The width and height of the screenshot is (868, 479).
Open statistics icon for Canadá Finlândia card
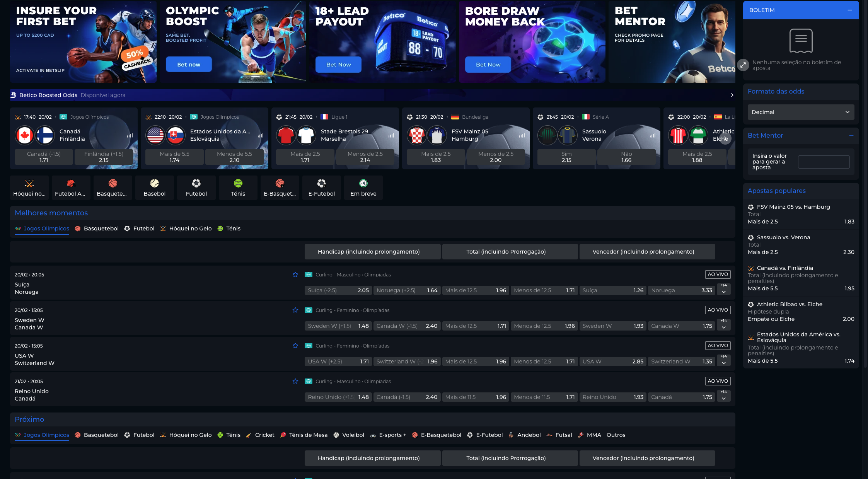130,136
